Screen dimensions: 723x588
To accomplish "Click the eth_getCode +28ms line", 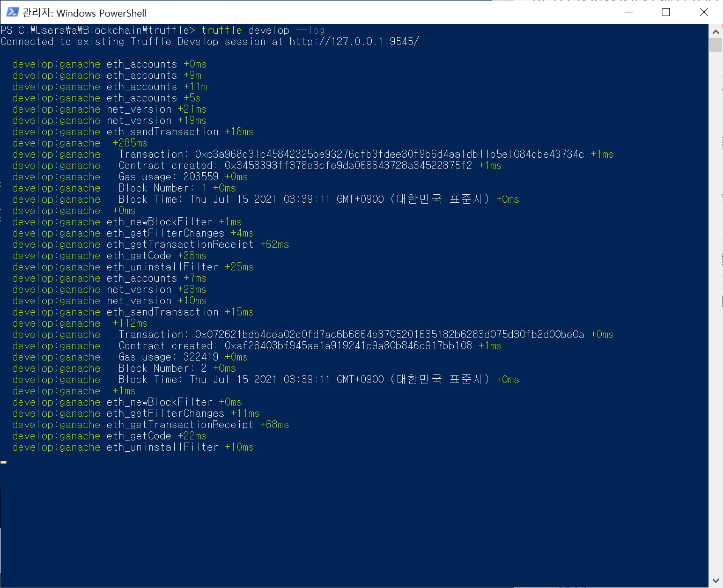I will point(109,255).
